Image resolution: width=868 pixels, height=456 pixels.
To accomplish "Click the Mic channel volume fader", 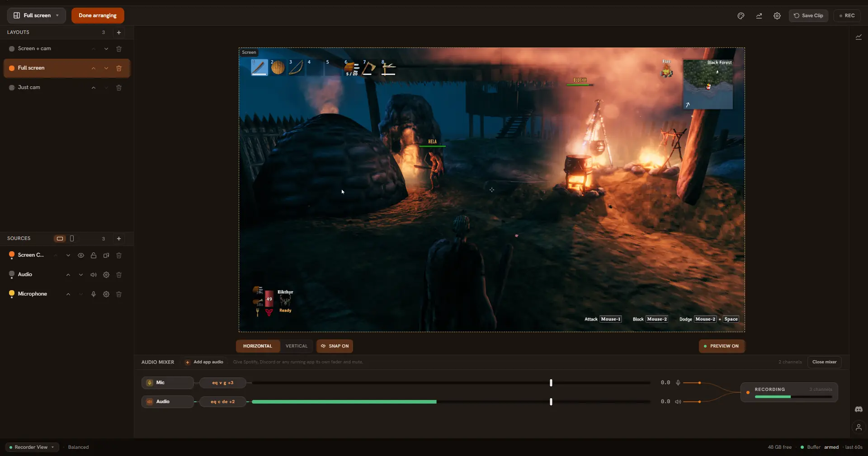I will [551, 383].
